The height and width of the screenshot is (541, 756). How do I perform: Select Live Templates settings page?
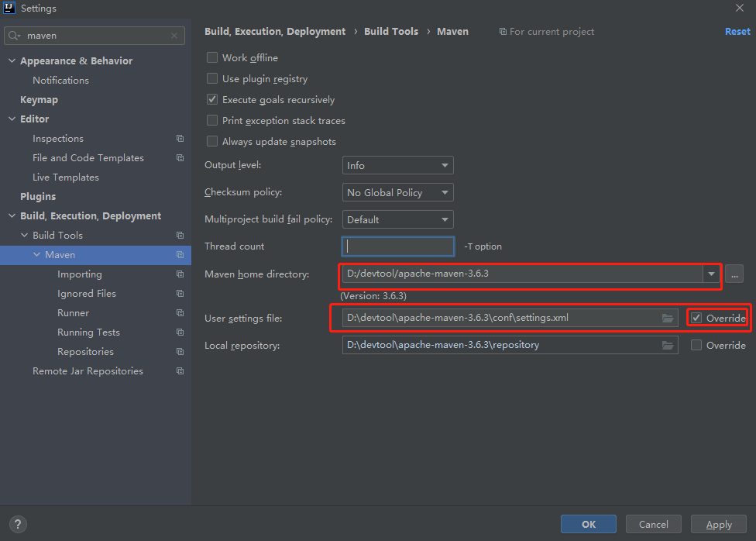coord(66,177)
